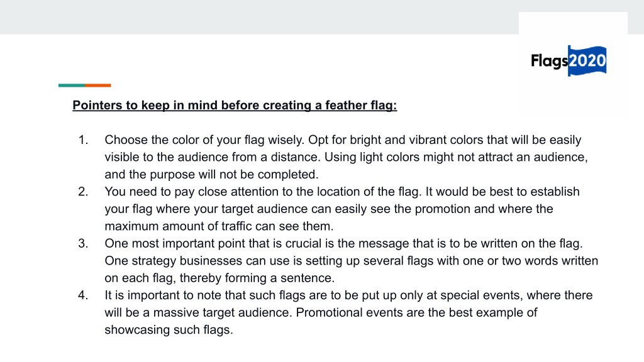The image size is (644, 362).
Task: Click list number 2 marker
Action: [x=84, y=192]
